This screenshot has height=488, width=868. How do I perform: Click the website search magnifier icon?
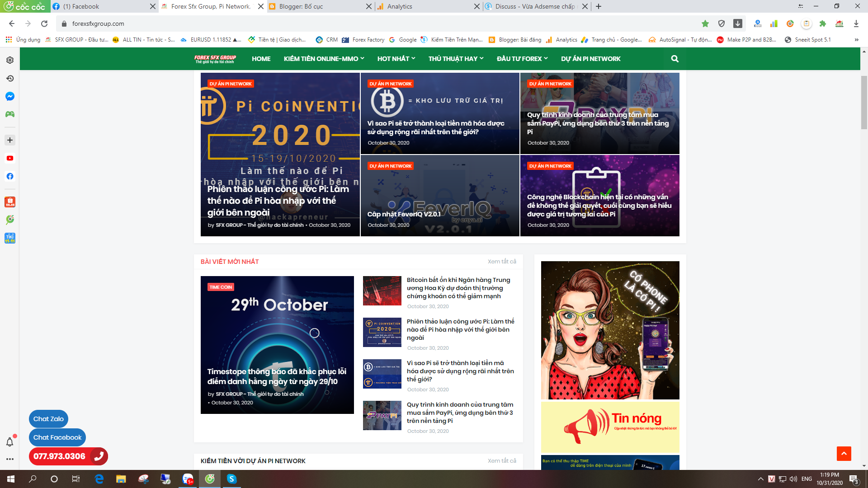point(675,59)
